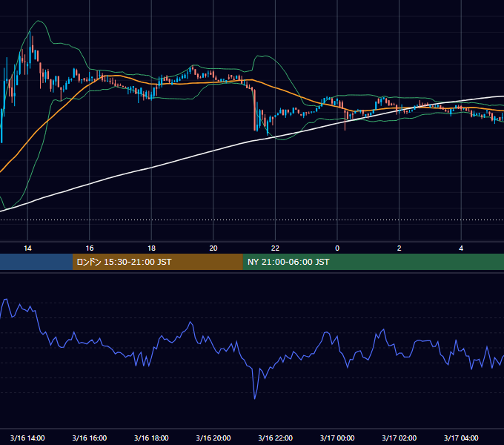
Task: Select the white dotted horizontal price line
Action: (252, 220)
